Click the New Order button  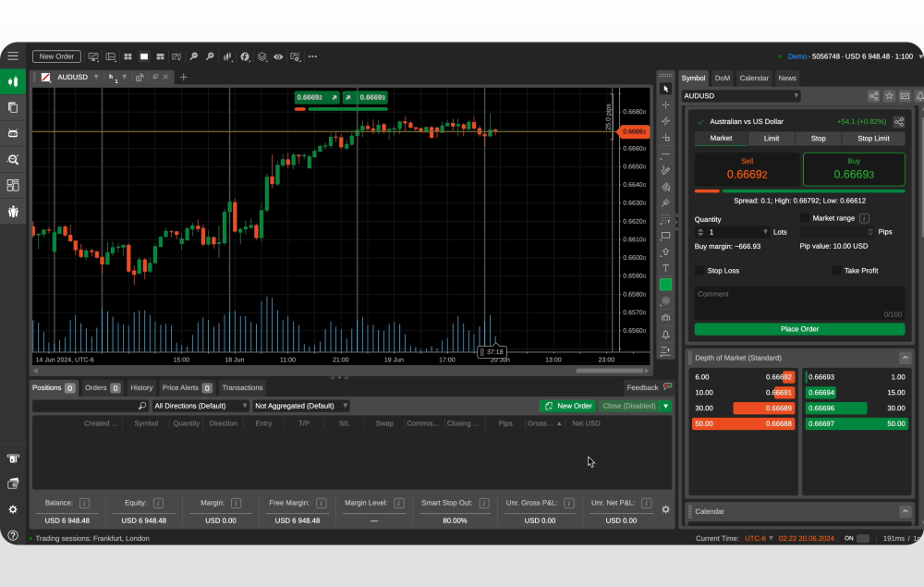(x=56, y=56)
